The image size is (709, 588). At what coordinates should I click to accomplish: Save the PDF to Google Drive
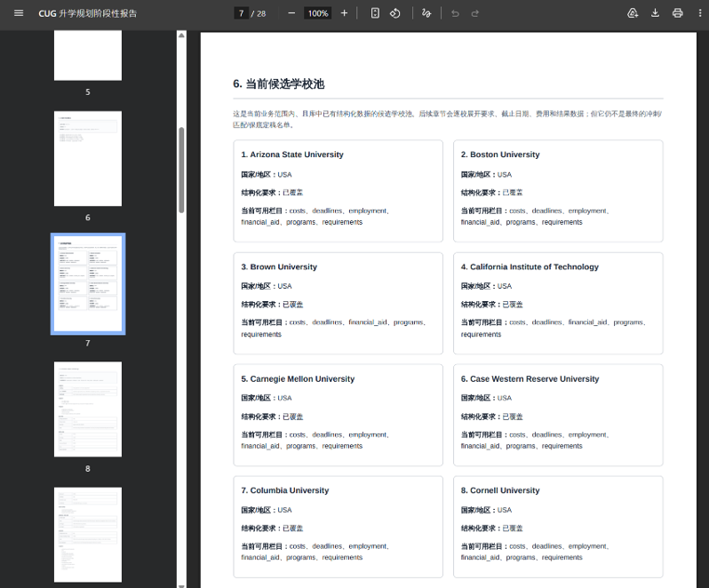click(x=633, y=13)
